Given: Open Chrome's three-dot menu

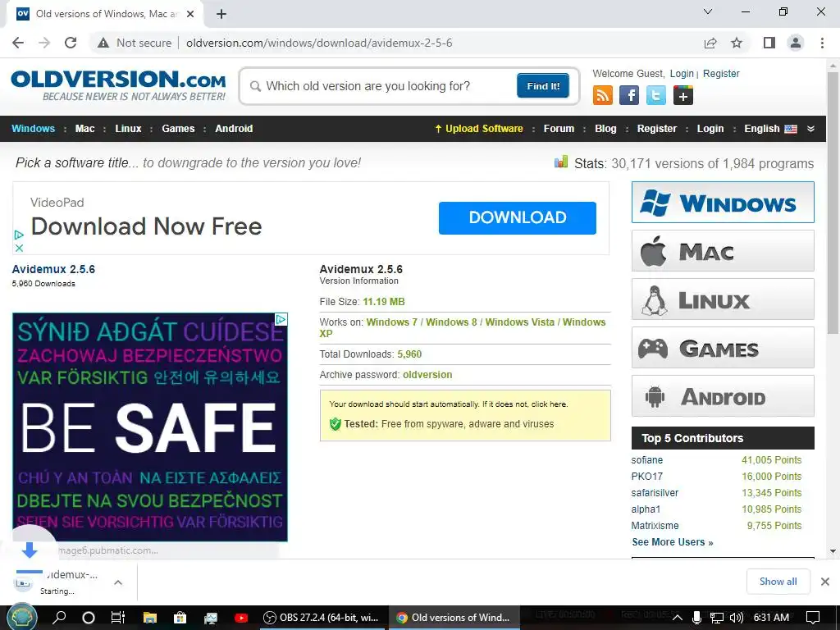Looking at the screenshot, I should click(822, 43).
